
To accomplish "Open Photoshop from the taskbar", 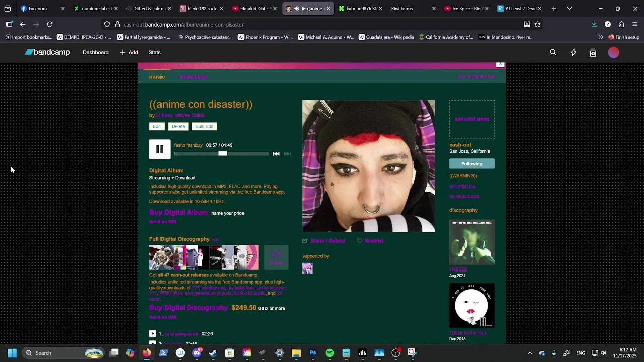I will point(313,353).
